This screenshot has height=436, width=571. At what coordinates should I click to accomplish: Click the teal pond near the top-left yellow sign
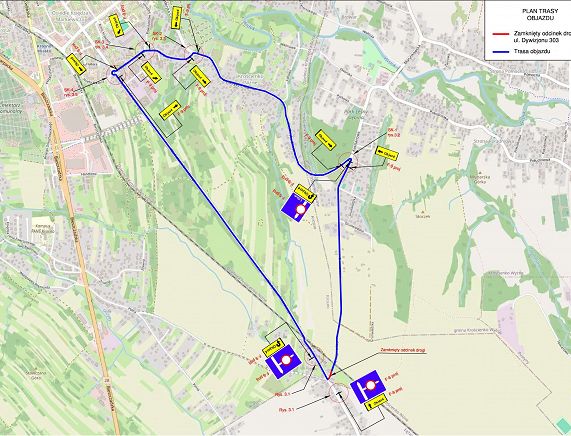point(125,26)
